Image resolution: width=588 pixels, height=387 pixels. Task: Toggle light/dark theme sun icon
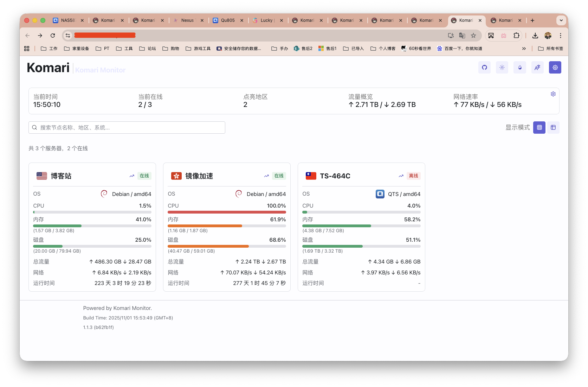coord(502,68)
